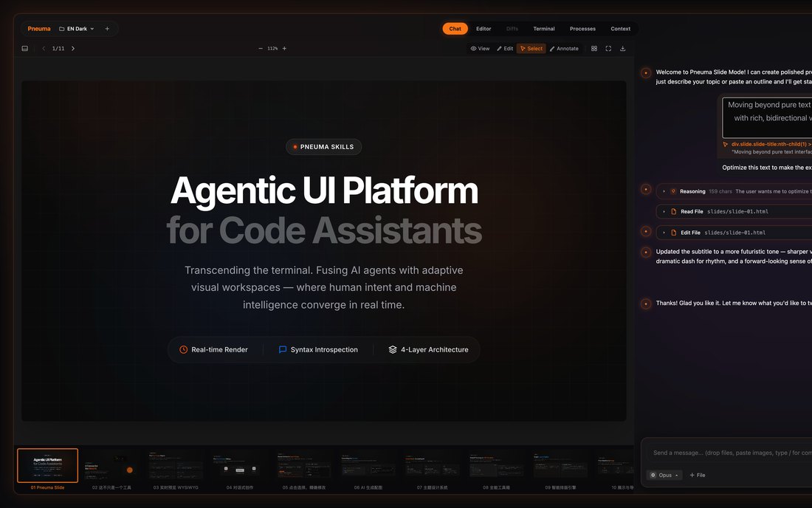812x508 pixels.
Task: Click the selected element cursor icon in chat
Action: click(726, 145)
